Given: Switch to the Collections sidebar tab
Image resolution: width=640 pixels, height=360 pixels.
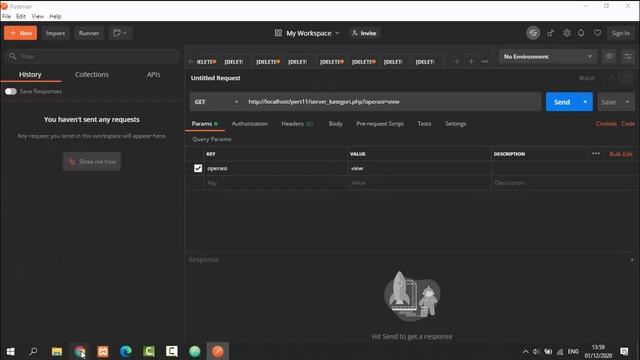Looking at the screenshot, I should 92,74.
